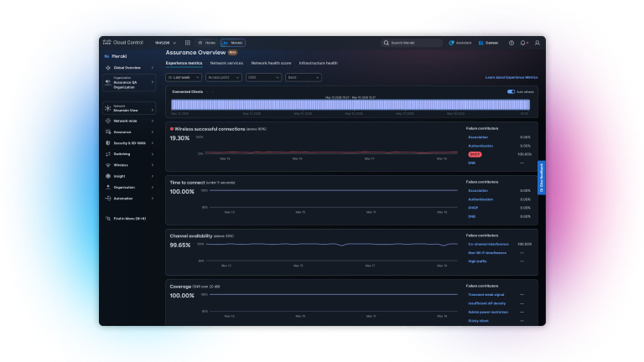This screenshot has width=644, height=362.
Task: Switch to Network health score tab
Action: click(271, 63)
